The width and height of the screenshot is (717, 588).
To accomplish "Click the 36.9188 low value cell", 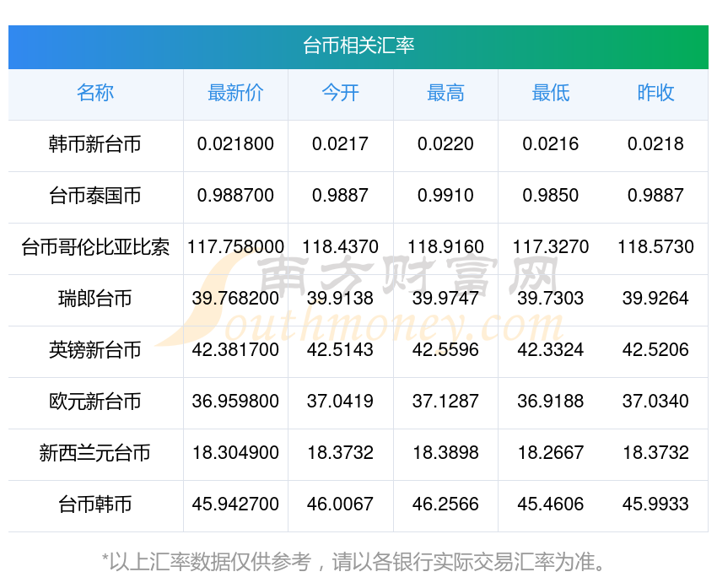I will click(x=550, y=402).
